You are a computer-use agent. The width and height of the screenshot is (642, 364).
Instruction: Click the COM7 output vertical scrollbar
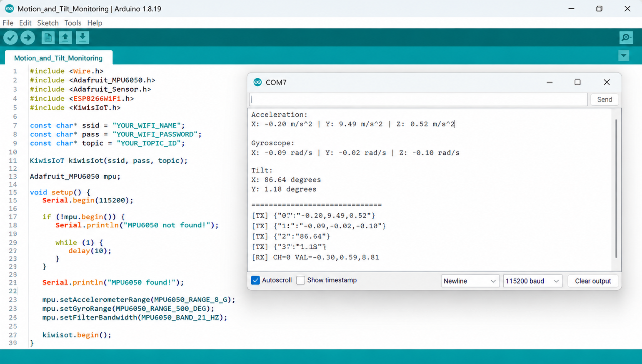point(616,188)
